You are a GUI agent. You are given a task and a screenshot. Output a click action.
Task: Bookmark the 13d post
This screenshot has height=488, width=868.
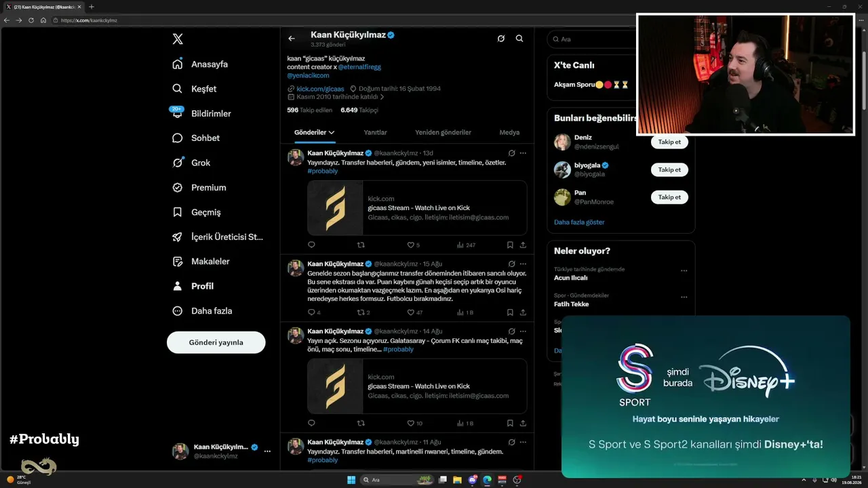[x=510, y=245]
